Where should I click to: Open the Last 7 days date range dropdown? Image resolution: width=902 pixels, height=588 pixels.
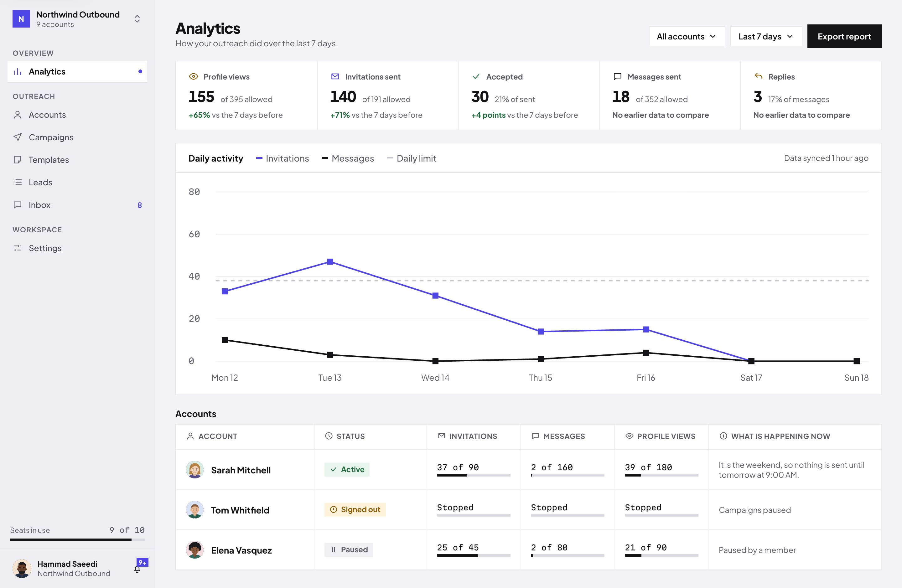point(766,36)
